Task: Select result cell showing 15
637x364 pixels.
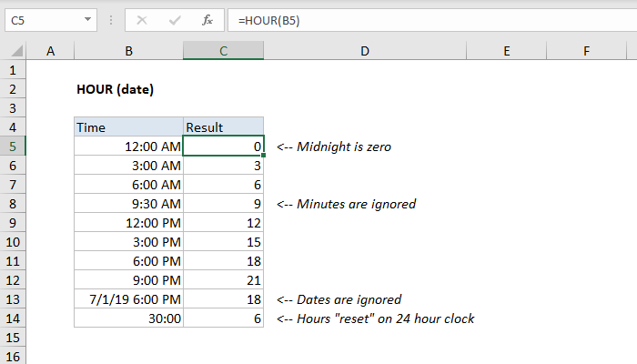Action: tap(224, 242)
